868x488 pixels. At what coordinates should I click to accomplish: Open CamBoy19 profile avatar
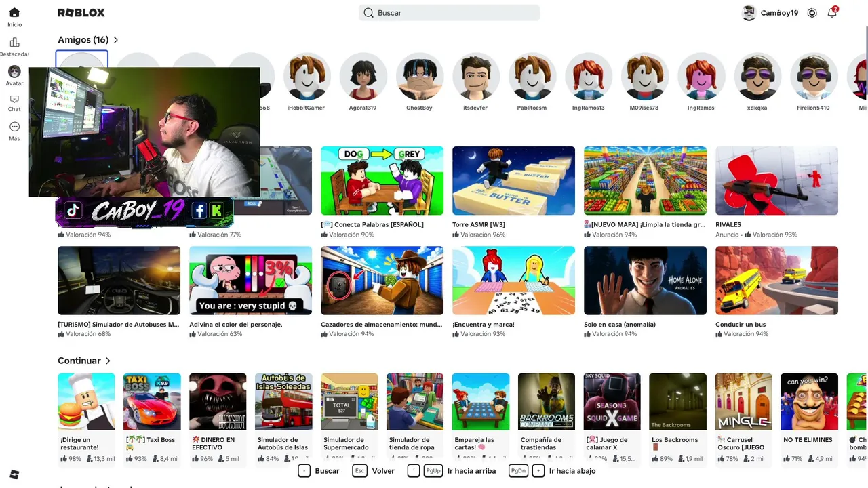click(749, 13)
